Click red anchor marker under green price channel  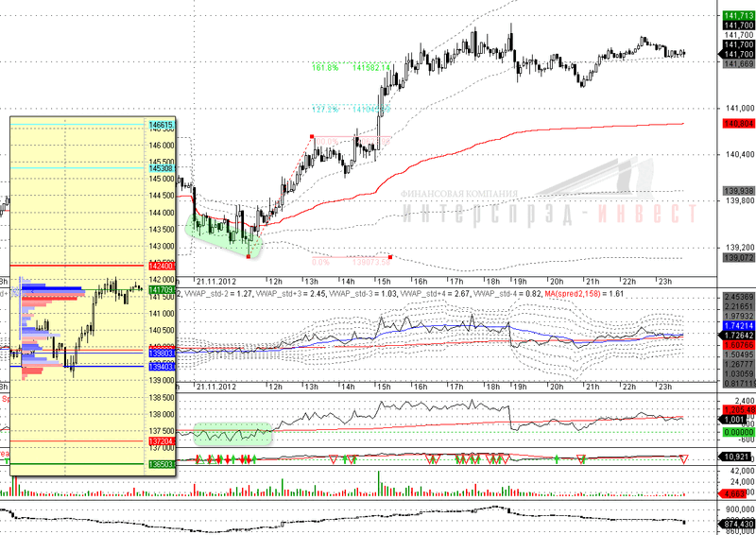click(x=248, y=256)
